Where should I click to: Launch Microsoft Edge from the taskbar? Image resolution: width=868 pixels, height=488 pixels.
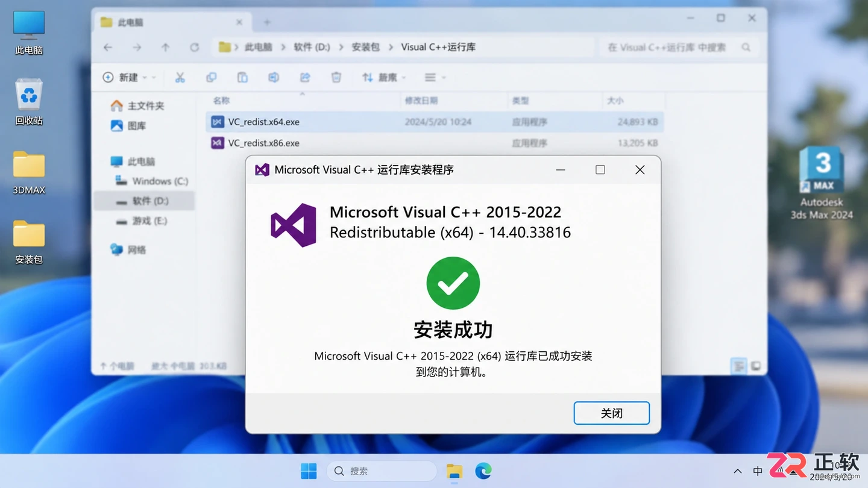(x=483, y=471)
